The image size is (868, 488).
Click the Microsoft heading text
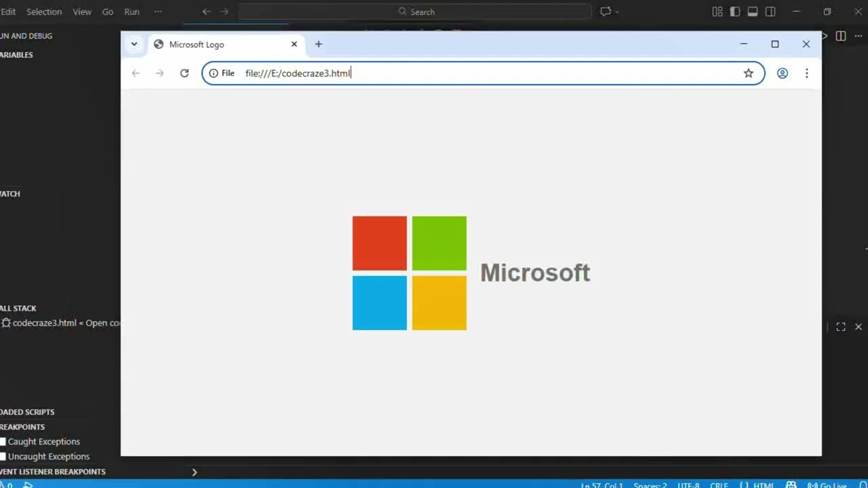tap(535, 272)
